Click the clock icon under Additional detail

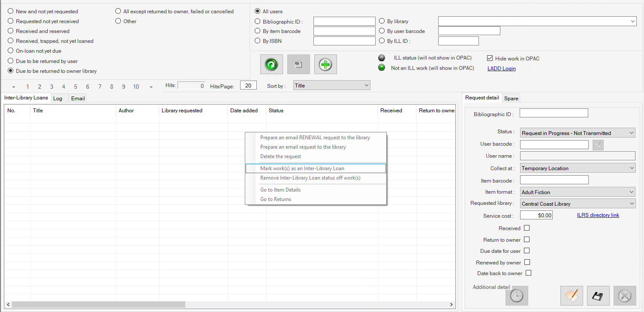click(516, 295)
